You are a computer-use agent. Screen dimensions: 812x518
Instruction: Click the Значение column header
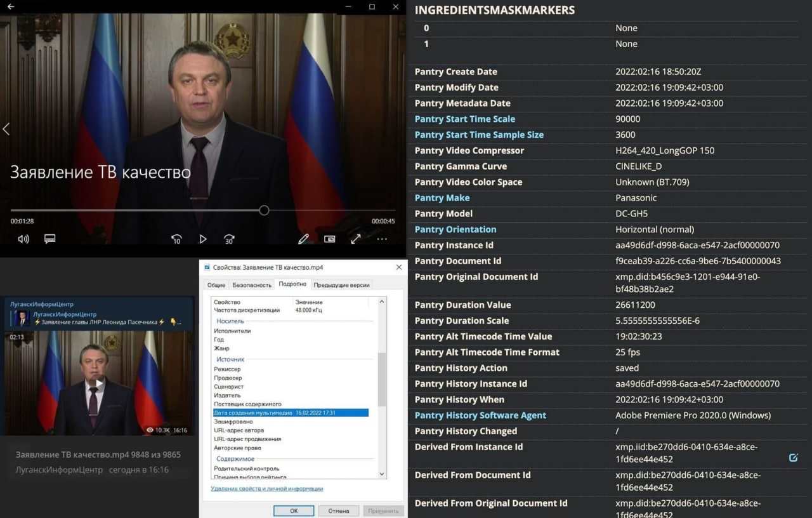[309, 302]
